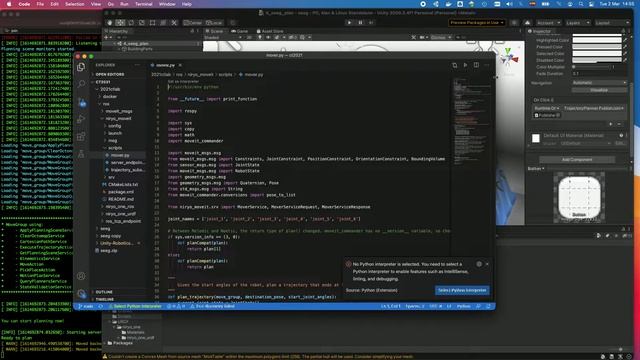Expand OUTLINE section in VS Code sidebar

pos(104,292)
